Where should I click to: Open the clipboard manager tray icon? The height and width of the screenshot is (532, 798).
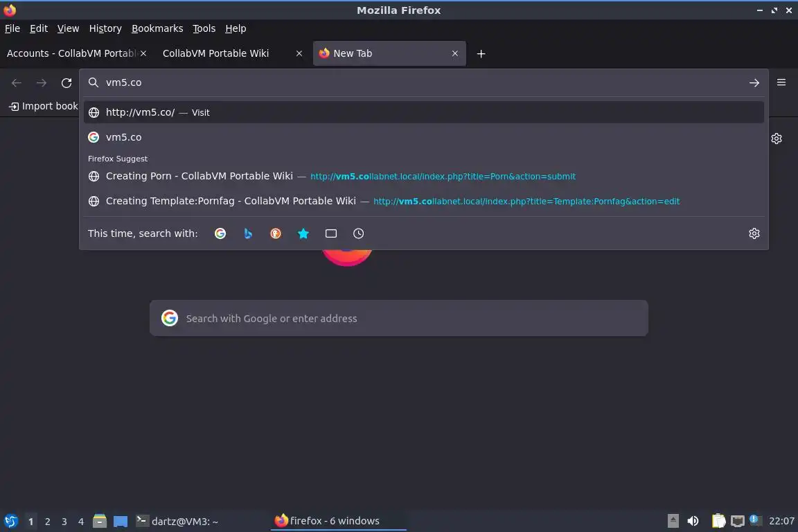[718, 521]
